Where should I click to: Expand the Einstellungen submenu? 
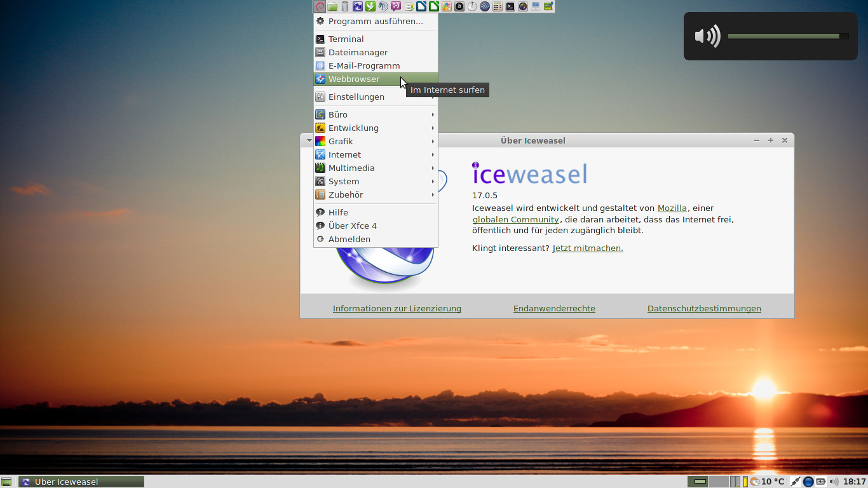coord(376,97)
